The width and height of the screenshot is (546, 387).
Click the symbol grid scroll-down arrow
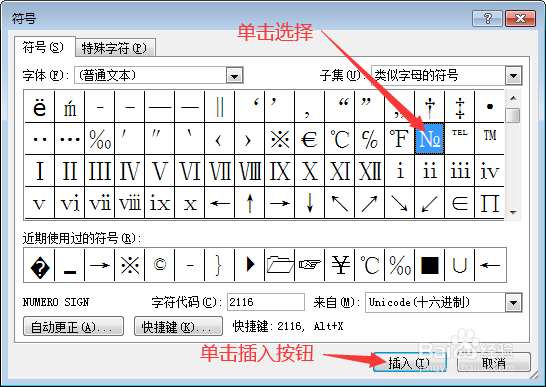tap(513, 212)
